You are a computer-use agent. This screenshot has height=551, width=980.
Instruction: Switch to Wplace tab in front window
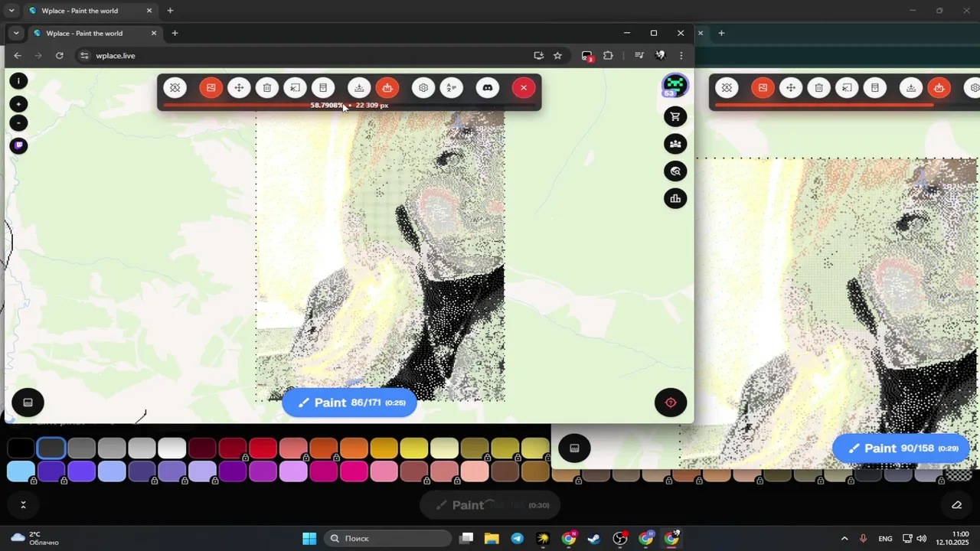[x=94, y=33]
